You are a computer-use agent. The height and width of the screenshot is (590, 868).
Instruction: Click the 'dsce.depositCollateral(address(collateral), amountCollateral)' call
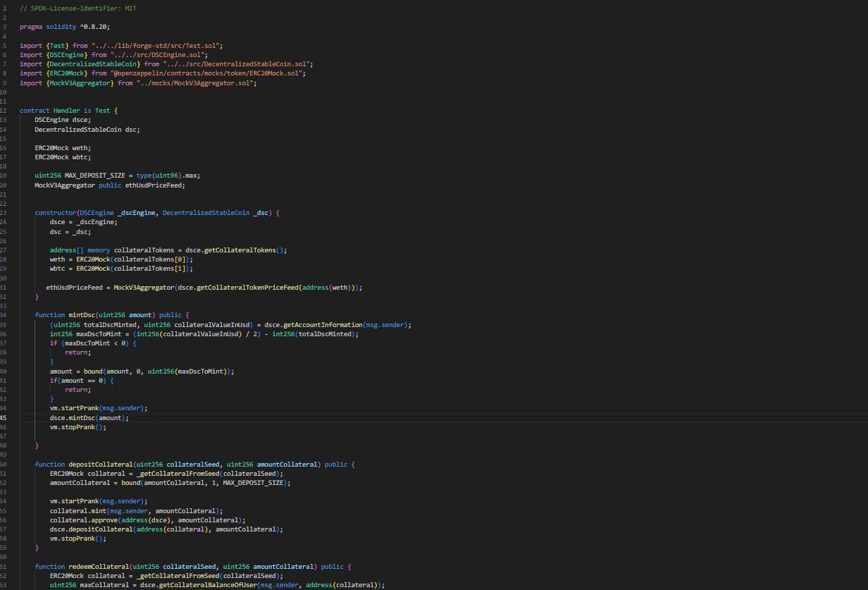pos(166,529)
